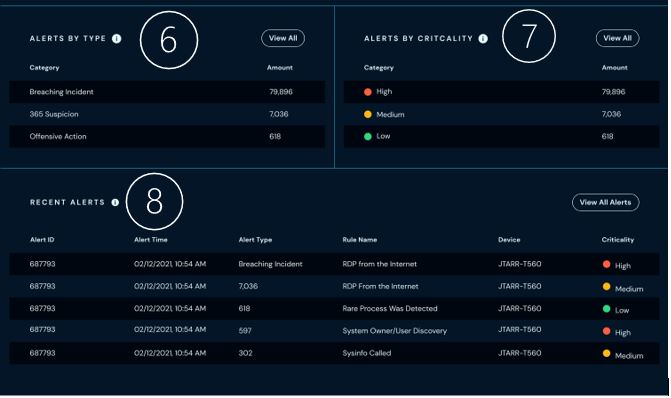
Task: Click Breaching Incident alert type in recent alerts
Action: [270, 264]
